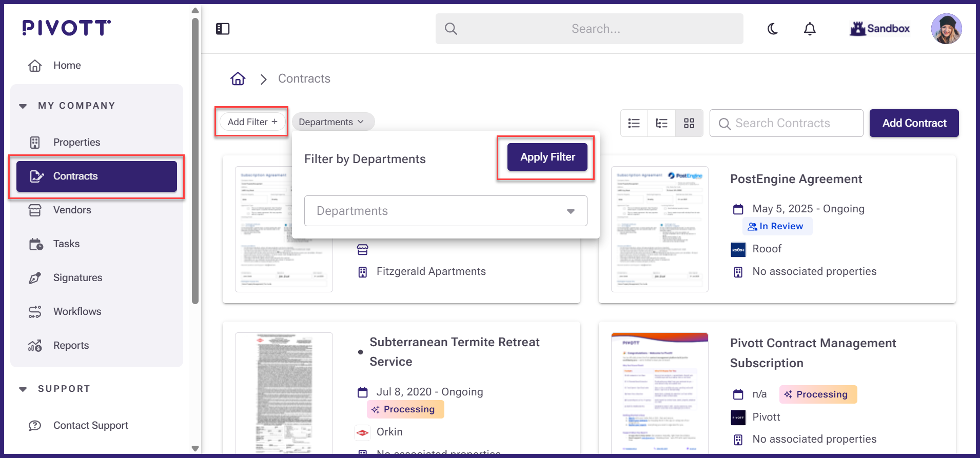980x458 pixels.
Task: Switch to grid card view
Action: point(689,123)
